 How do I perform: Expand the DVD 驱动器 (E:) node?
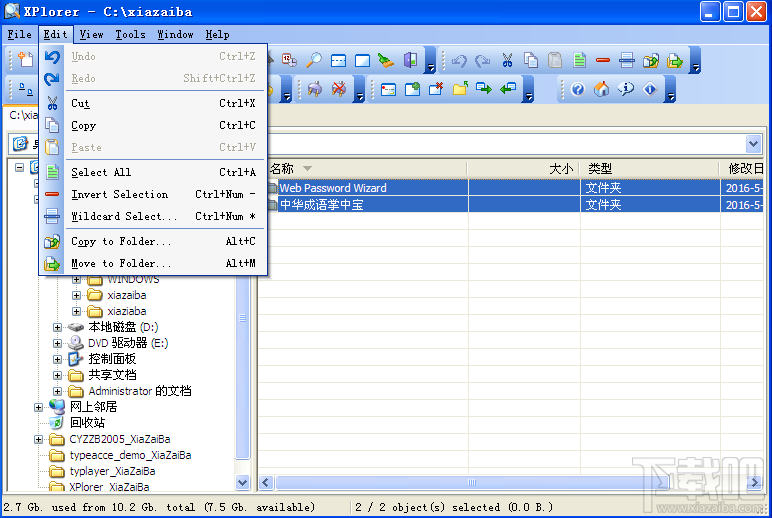coord(57,343)
